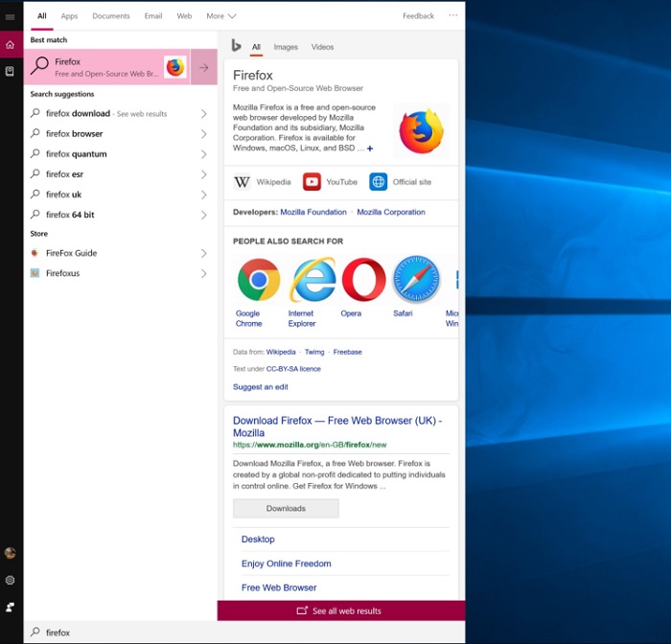Viewport: 671px width, 644px height.
Task: Click the Wikipedia W icon
Action: pyautogui.click(x=242, y=182)
